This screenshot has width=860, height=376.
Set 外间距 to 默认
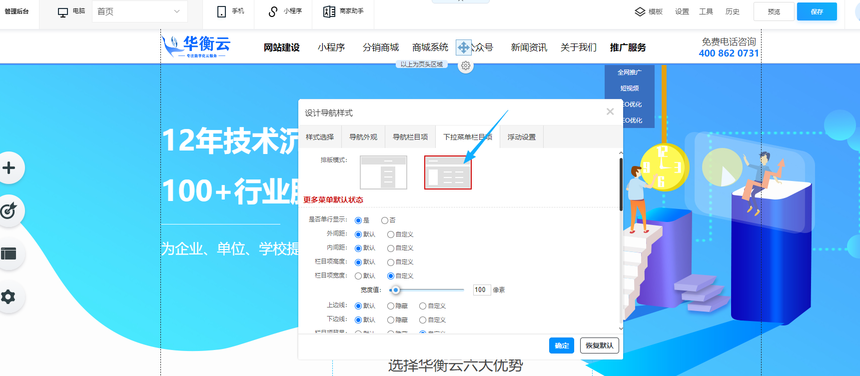tap(359, 234)
